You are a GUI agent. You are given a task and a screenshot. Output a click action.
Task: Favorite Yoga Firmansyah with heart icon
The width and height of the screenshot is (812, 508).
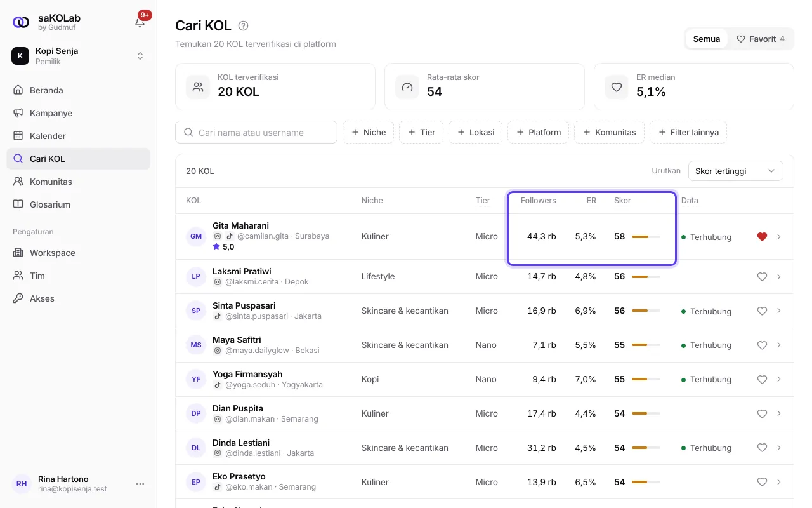(x=763, y=380)
